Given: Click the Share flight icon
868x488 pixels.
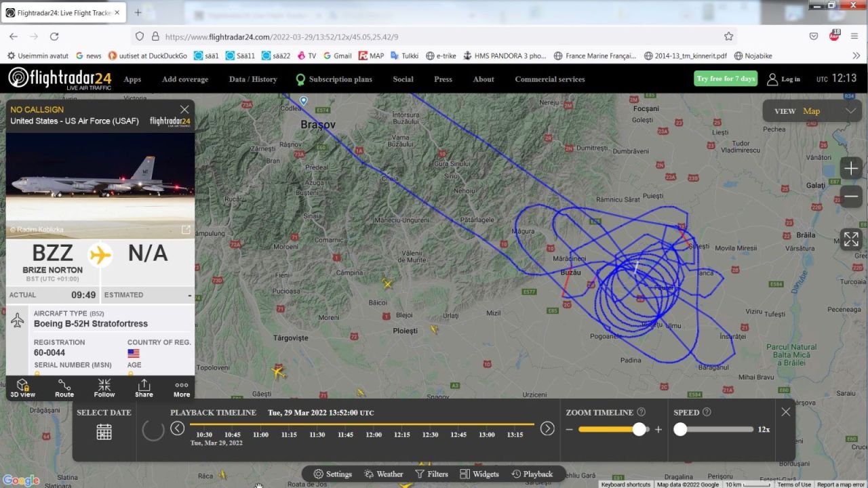Looking at the screenshot, I should click(144, 388).
